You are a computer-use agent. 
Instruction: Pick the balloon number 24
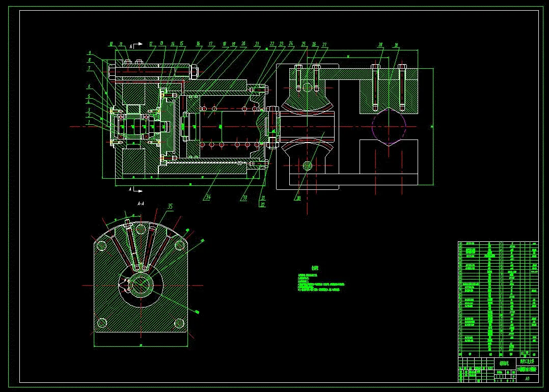[x=291, y=43]
